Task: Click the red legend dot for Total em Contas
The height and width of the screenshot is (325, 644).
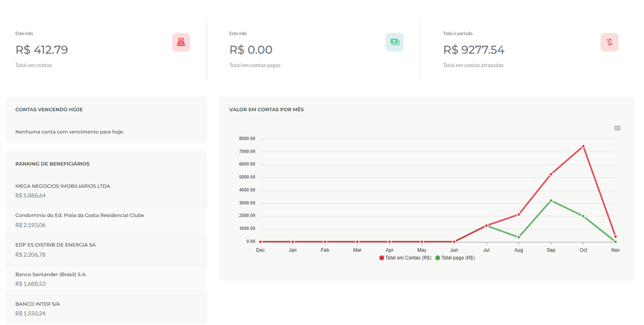Action: [381, 258]
